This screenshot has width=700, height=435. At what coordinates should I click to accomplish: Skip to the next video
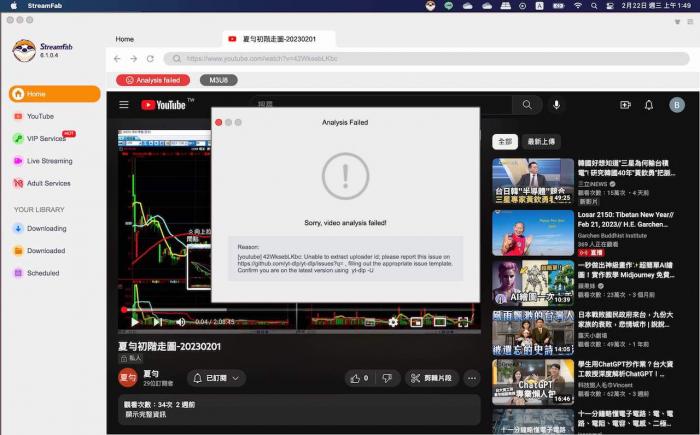tap(157, 322)
